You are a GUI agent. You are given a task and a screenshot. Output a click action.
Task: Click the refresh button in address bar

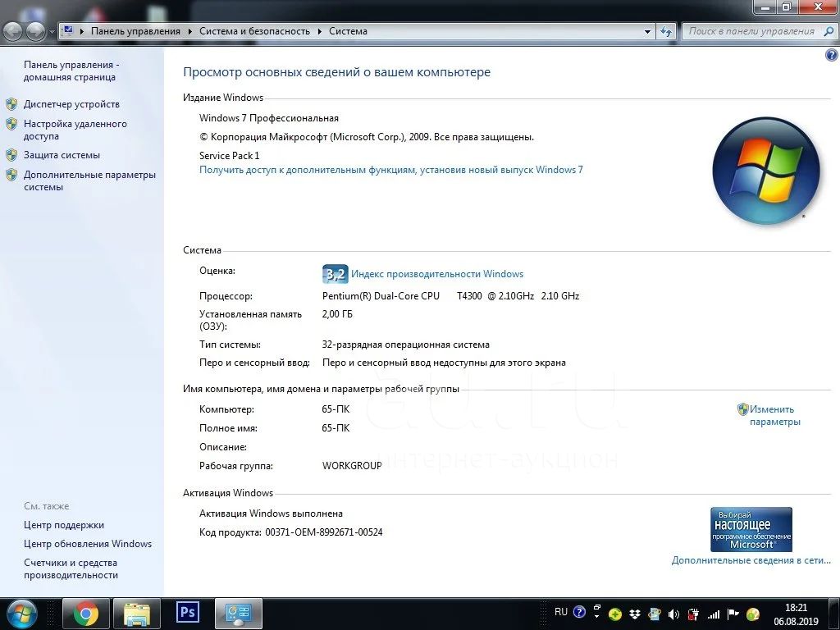tap(666, 32)
